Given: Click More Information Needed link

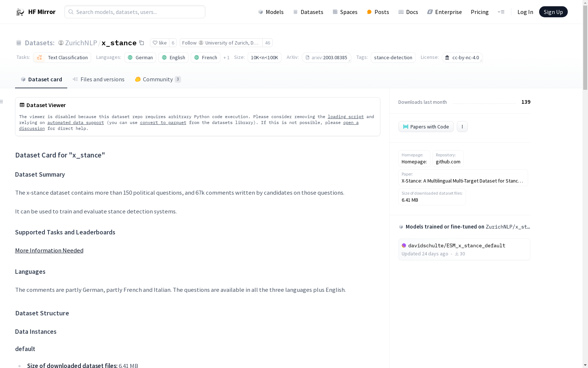Looking at the screenshot, I should pyautogui.click(x=49, y=250).
